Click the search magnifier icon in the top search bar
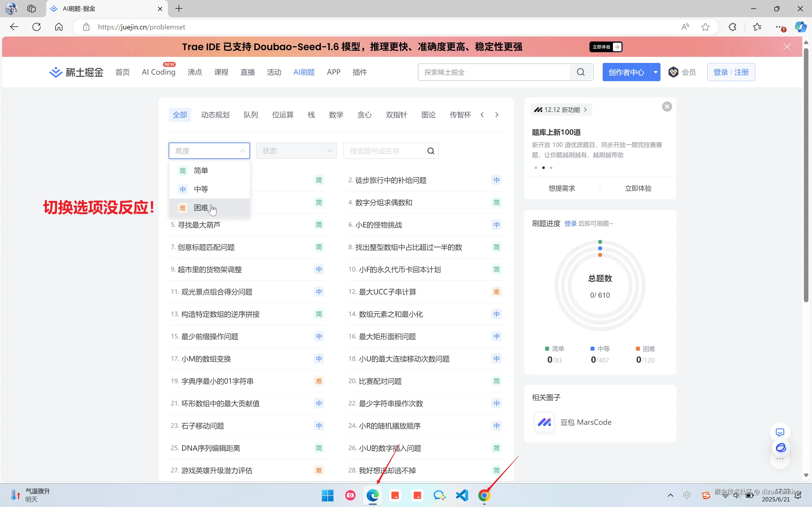 click(580, 72)
